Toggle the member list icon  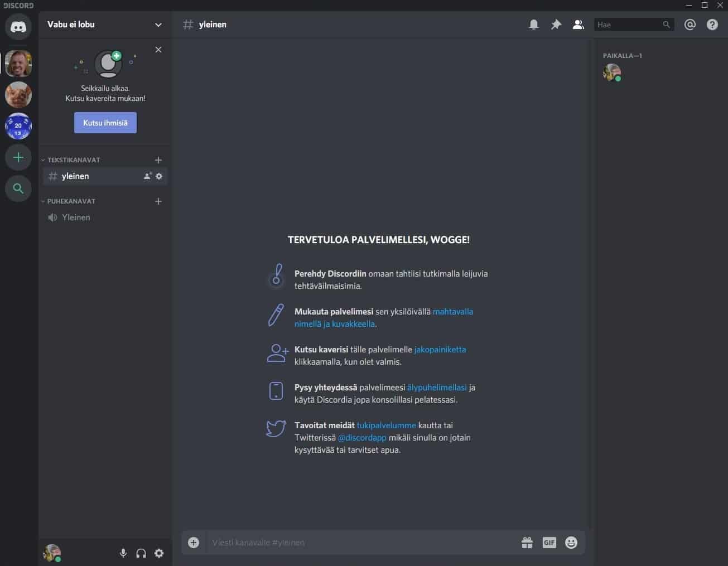pyautogui.click(x=578, y=25)
